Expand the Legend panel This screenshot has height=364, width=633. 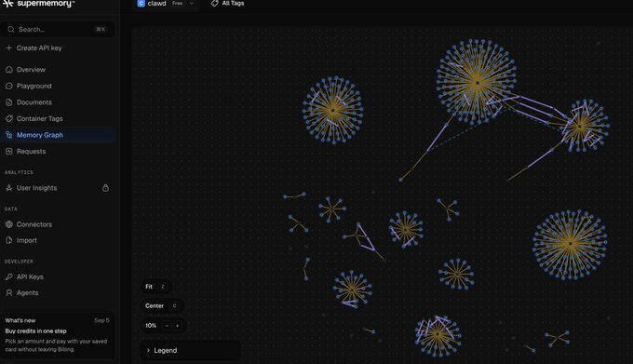tap(191, 350)
